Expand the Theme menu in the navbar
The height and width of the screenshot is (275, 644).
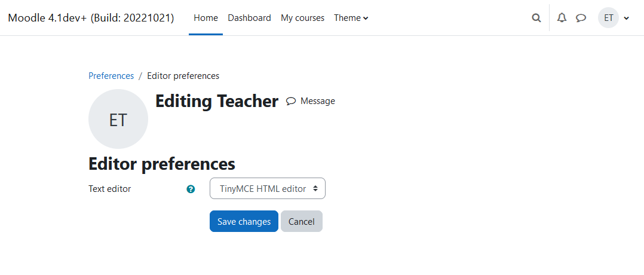(x=351, y=18)
